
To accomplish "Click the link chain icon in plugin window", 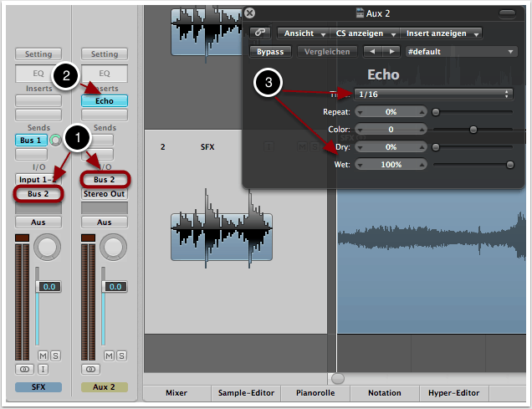I will 259,33.
